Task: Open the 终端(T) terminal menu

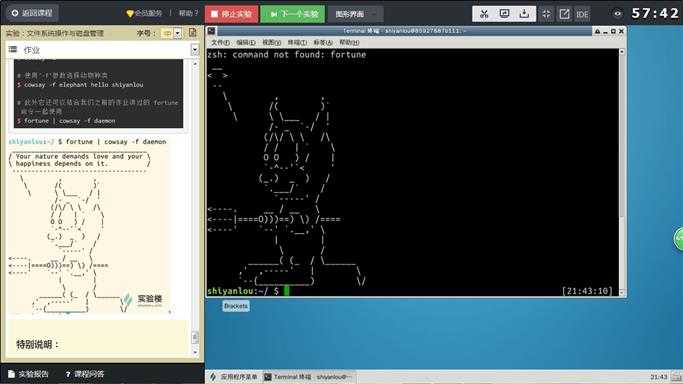Action: click(x=297, y=42)
